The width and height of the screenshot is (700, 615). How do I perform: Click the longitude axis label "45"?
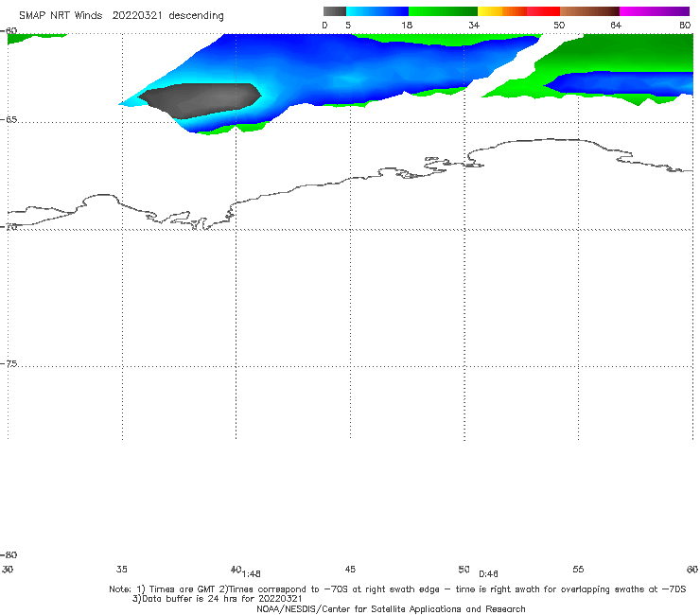(350, 570)
